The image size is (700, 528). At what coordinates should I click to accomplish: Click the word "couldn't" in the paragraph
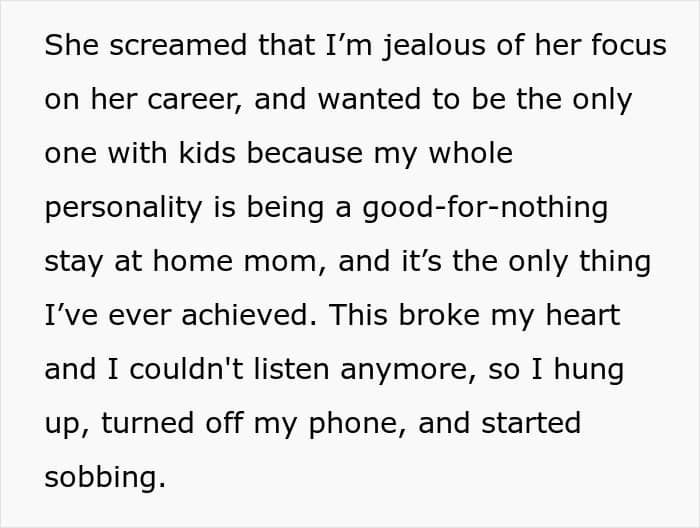point(187,370)
